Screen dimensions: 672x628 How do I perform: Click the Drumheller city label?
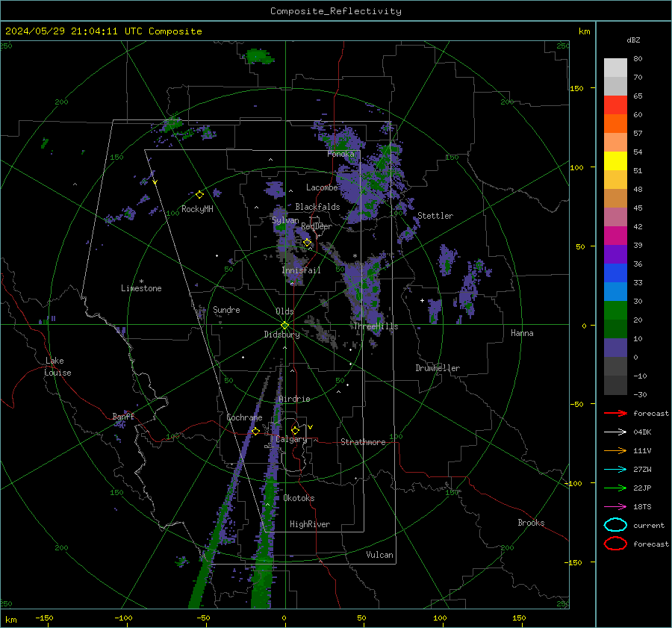pos(438,368)
